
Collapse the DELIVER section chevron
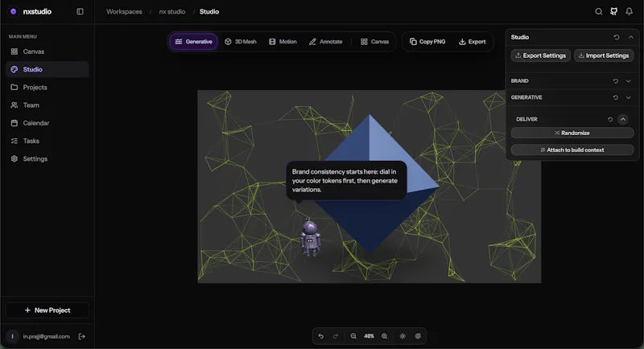point(623,119)
